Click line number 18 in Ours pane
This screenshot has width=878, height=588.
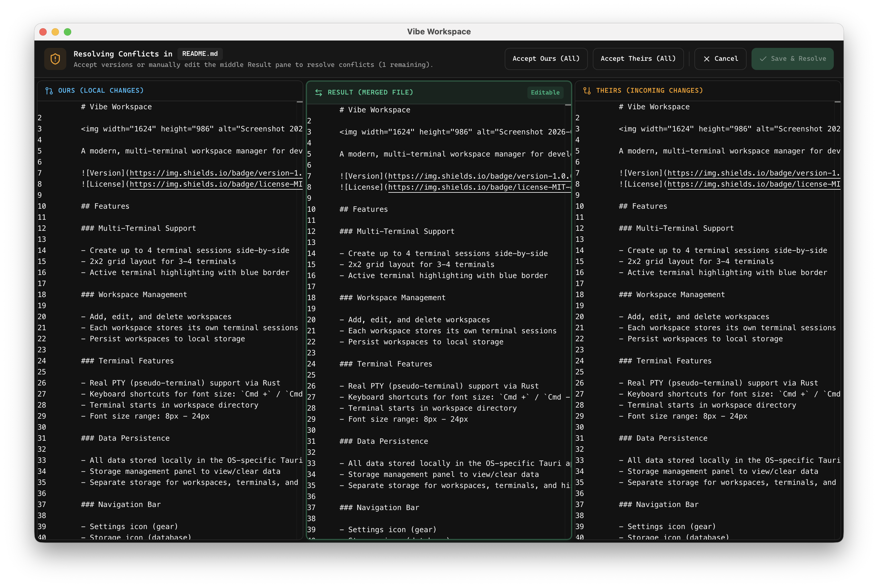point(42,295)
